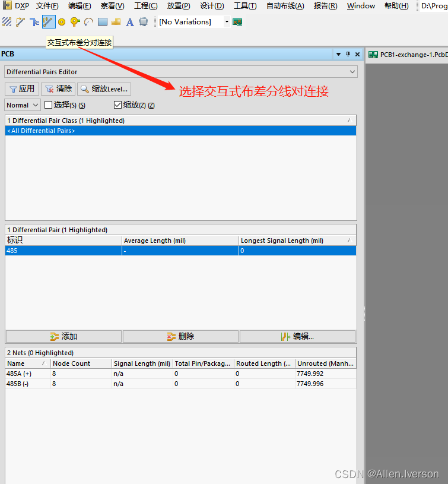This screenshot has height=484, width=448.
Task: Click the variations board icon after the dropdown
Action: (x=237, y=22)
